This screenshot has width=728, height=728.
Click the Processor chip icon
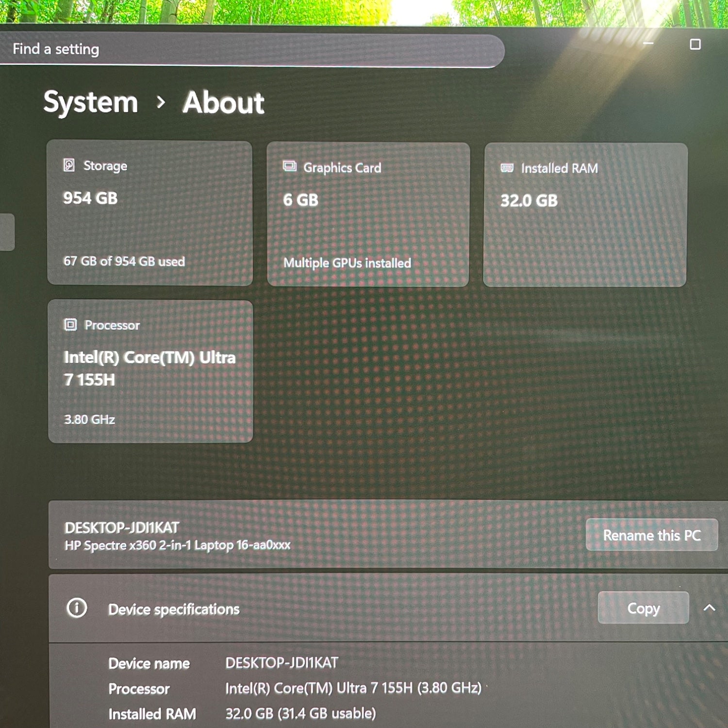click(x=70, y=324)
